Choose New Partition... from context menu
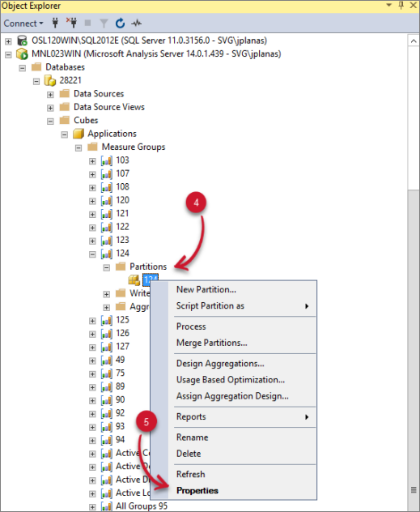Image resolution: width=420 pixels, height=512 pixels. coord(242,290)
